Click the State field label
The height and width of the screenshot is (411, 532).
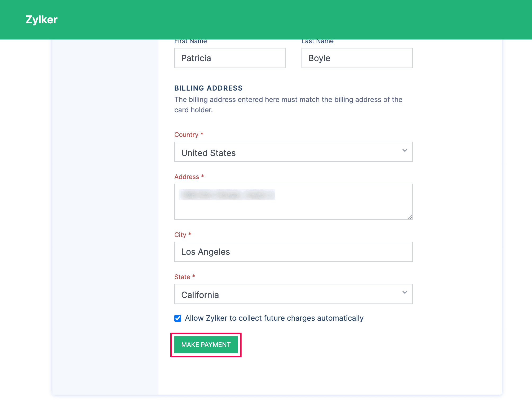(x=182, y=277)
